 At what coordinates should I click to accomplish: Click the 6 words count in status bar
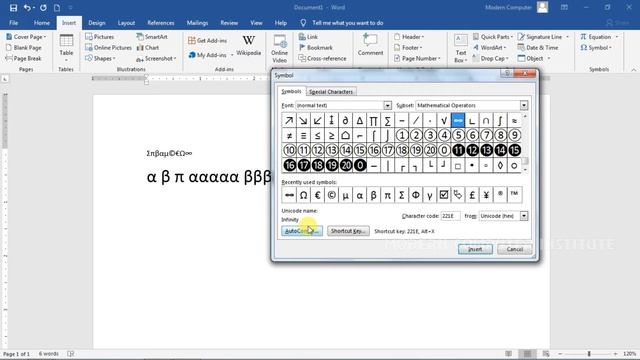tap(49, 354)
